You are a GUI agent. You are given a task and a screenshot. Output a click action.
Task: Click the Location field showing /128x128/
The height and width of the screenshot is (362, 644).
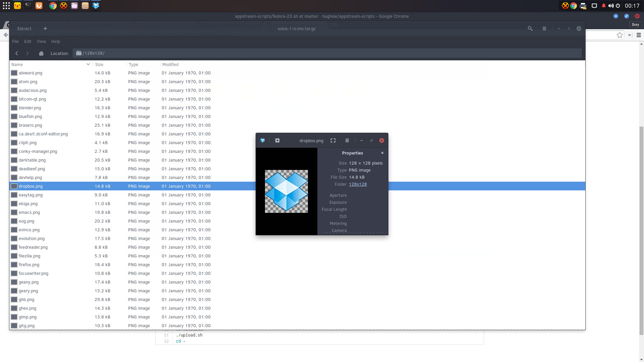coord(327,53)
